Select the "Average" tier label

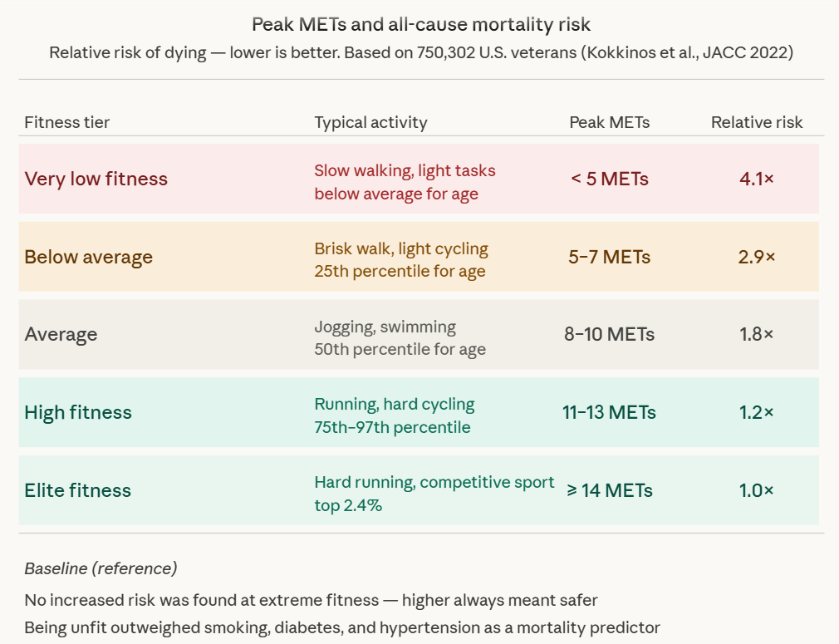pos(61,334)
